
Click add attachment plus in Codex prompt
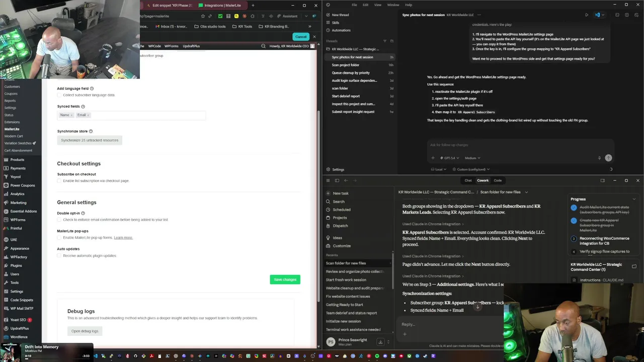(x=433, y=158)
